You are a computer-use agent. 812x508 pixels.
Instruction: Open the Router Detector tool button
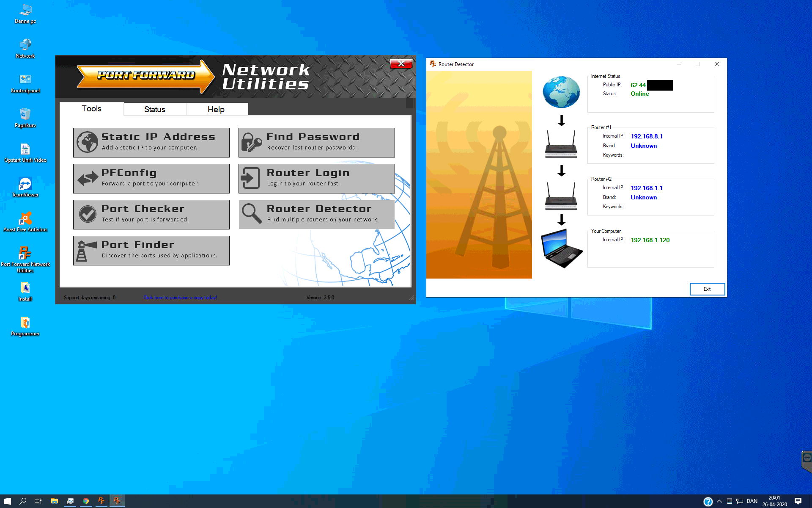click(x=317, y=215)
